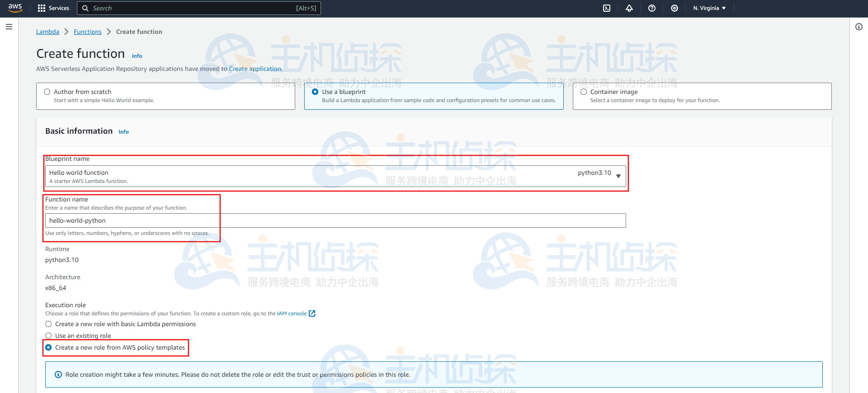This screenshot has height=393, width=868.
Task: Click the external link icon beside IAM console
Action: [x=312, y=313]
